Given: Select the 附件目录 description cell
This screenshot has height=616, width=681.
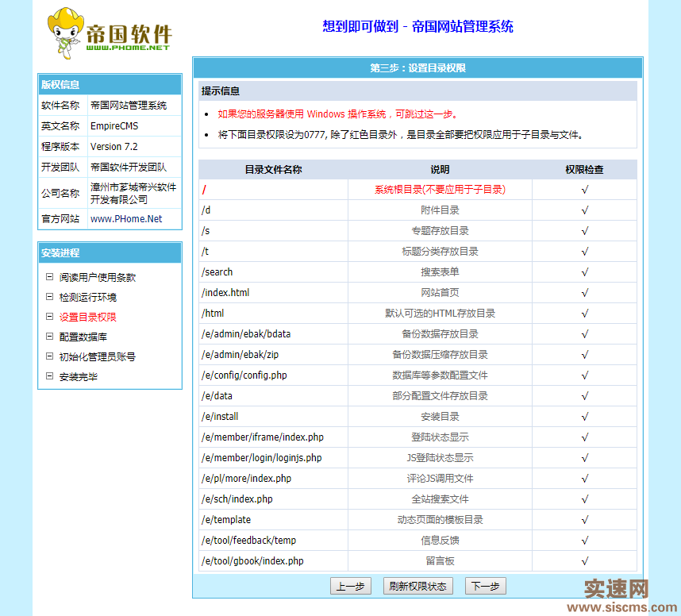Looking at the screenshot, I should click(x=440, y=210).
